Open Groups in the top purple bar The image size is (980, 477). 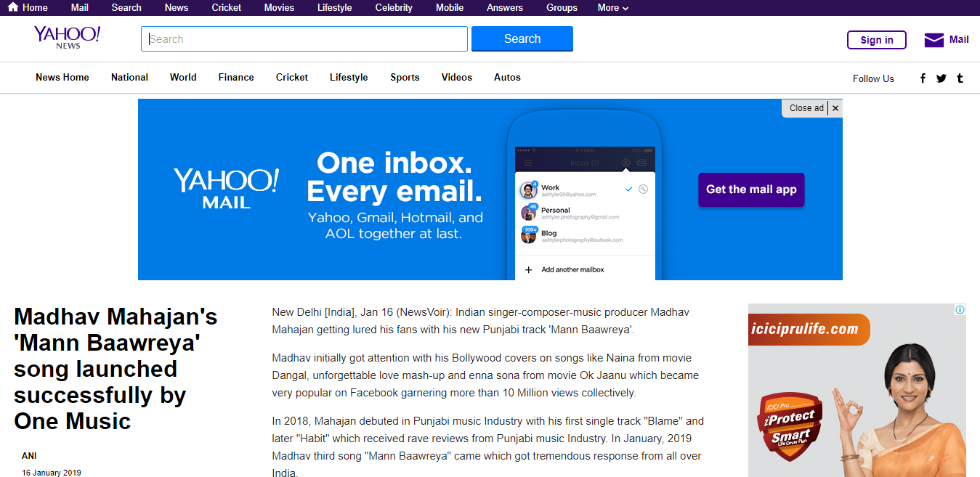click(x=562, y=8)
